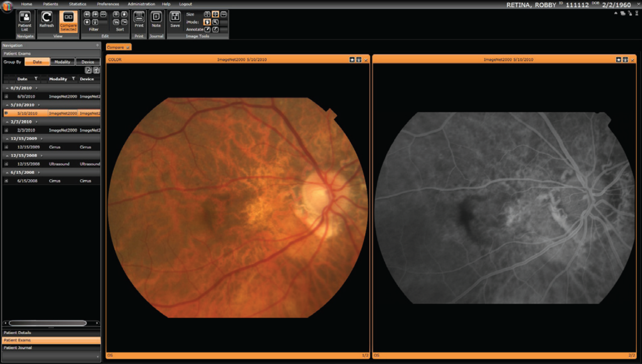Click the export document icon above exam table
Screen dimensions: 642x364
coord(88,70)
